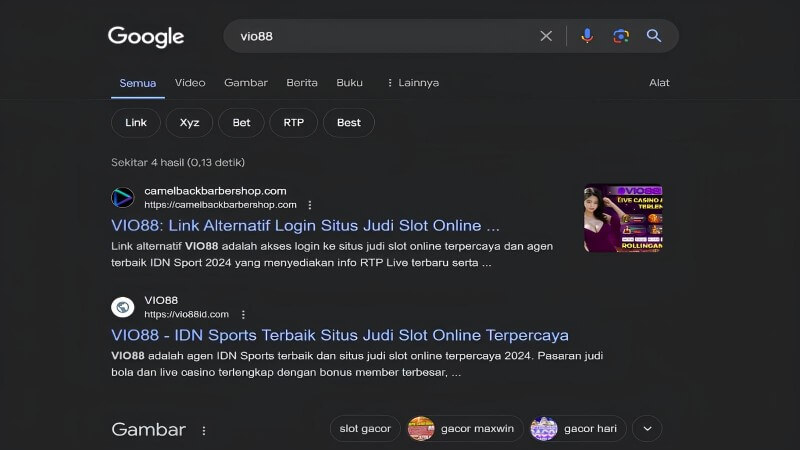The image size is (800, 450).
Task: Expand more image filter chips
Action: tap(647, 429)
